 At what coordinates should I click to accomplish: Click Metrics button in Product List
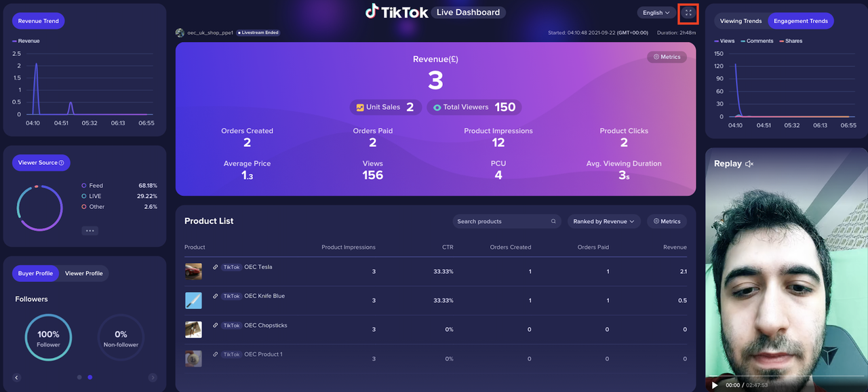tap(667, 222)
